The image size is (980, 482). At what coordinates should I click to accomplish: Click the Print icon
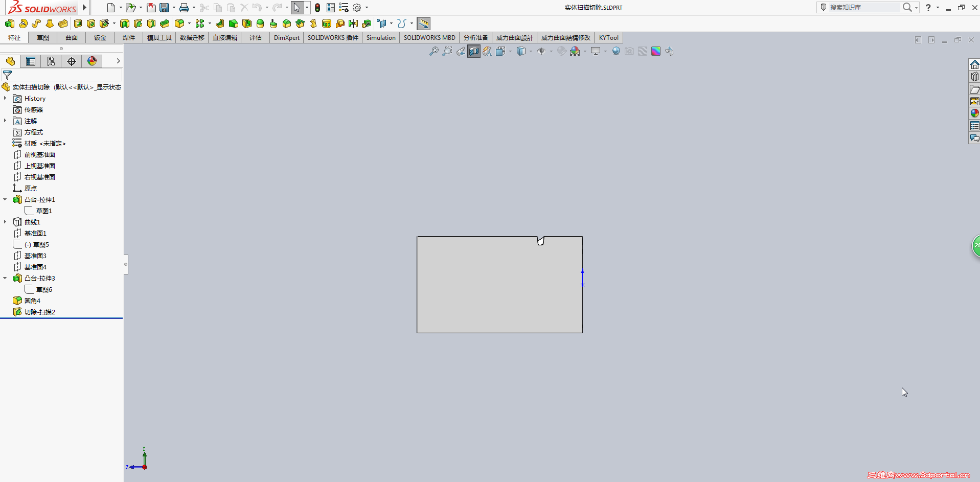(x=184, y=8)
